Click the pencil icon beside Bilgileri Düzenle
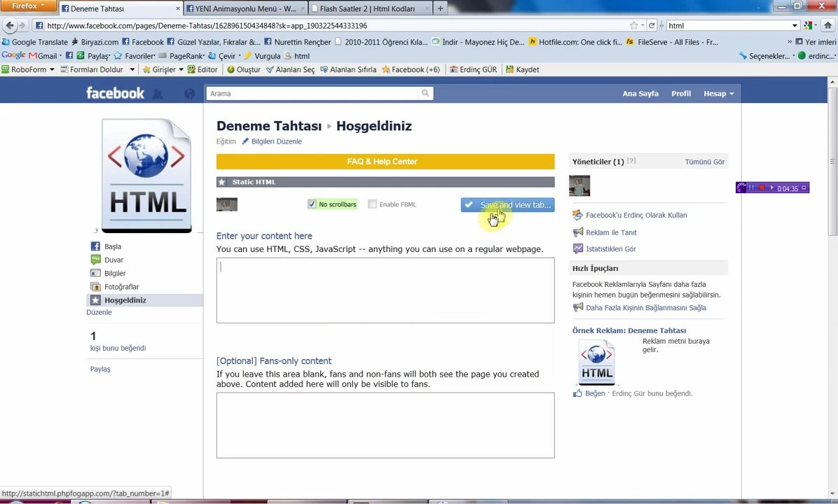 pos(245,141)
